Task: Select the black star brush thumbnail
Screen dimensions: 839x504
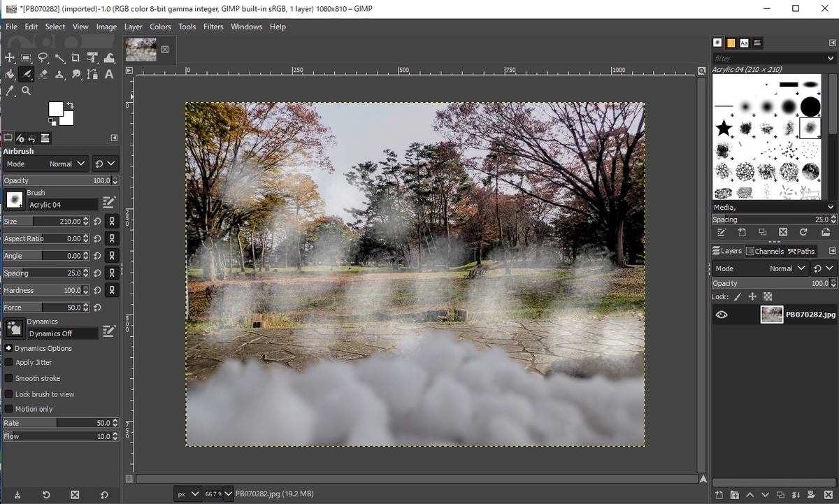Action: tap(724, 129)
